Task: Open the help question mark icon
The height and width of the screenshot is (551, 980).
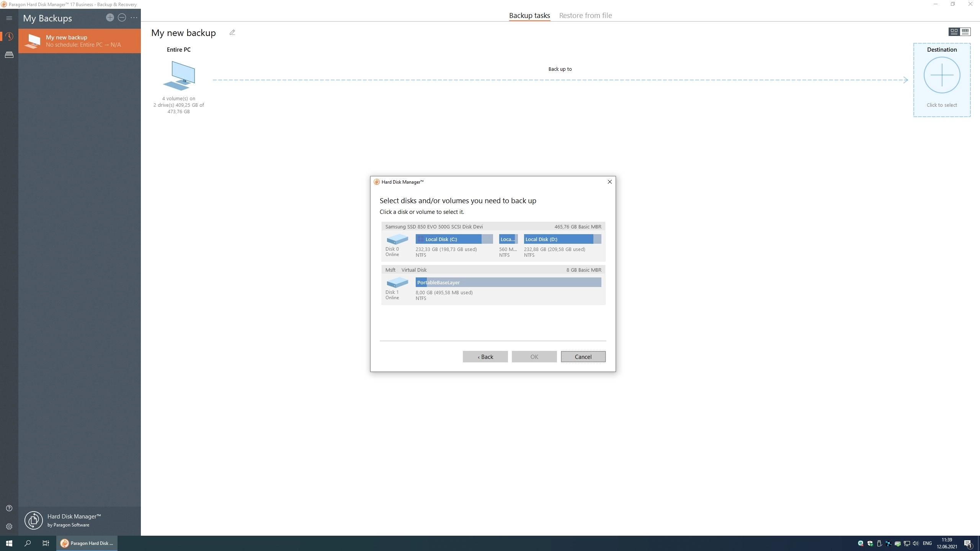Action: pyautogui.click(x=9, y=508)
